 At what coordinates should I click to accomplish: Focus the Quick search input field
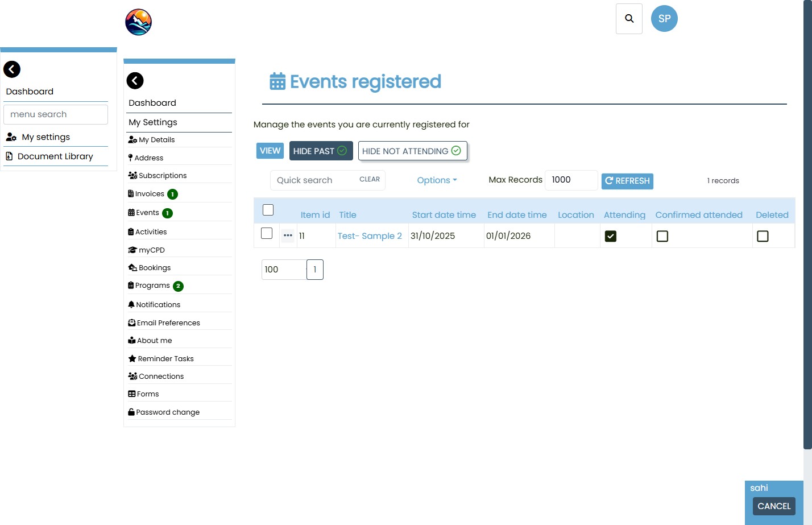coord(314,180)
